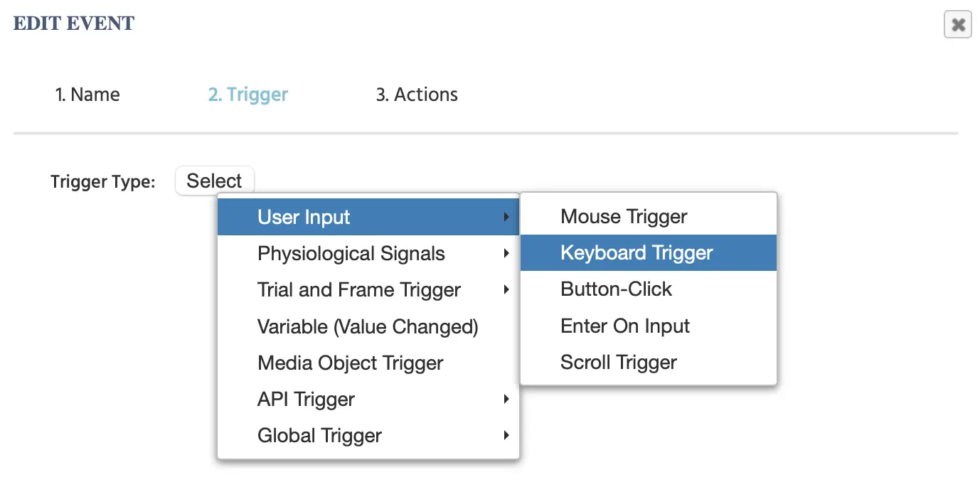The width and height of the screenshot is (980, 492).
Task: Go to the 1. Name step
Action: (x=87, y=95)
